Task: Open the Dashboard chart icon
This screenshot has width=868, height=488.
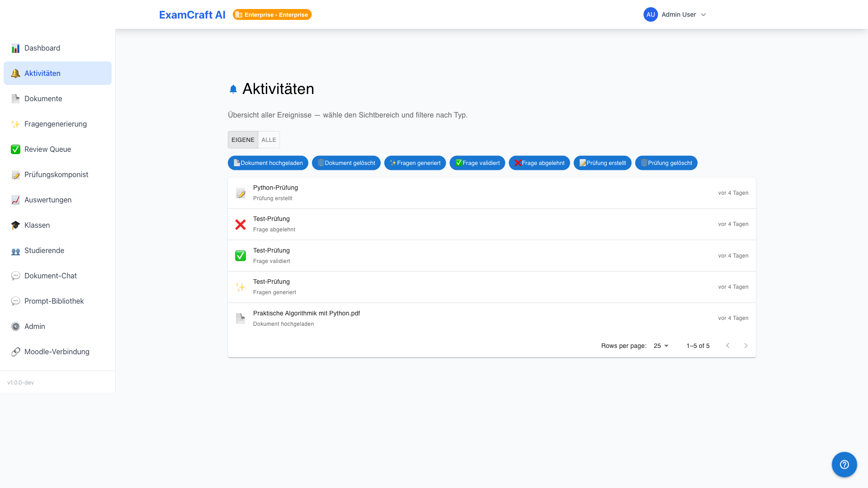Action: (x=15, y=48)
